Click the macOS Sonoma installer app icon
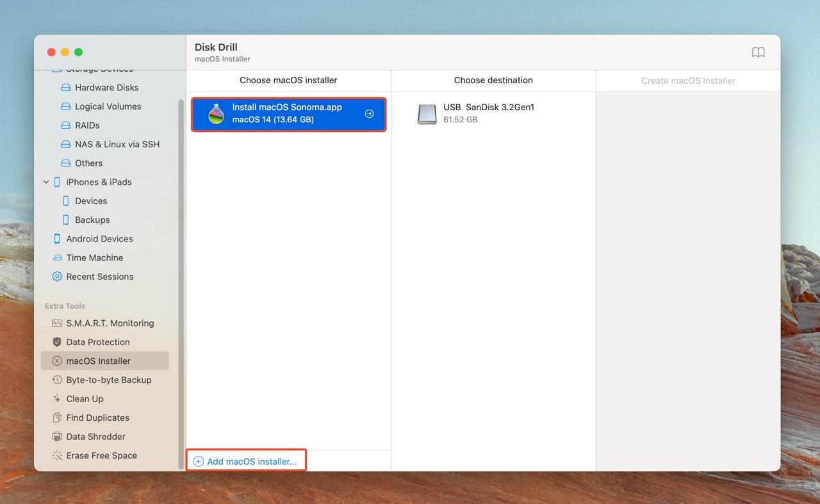 (x=217, y=114)
